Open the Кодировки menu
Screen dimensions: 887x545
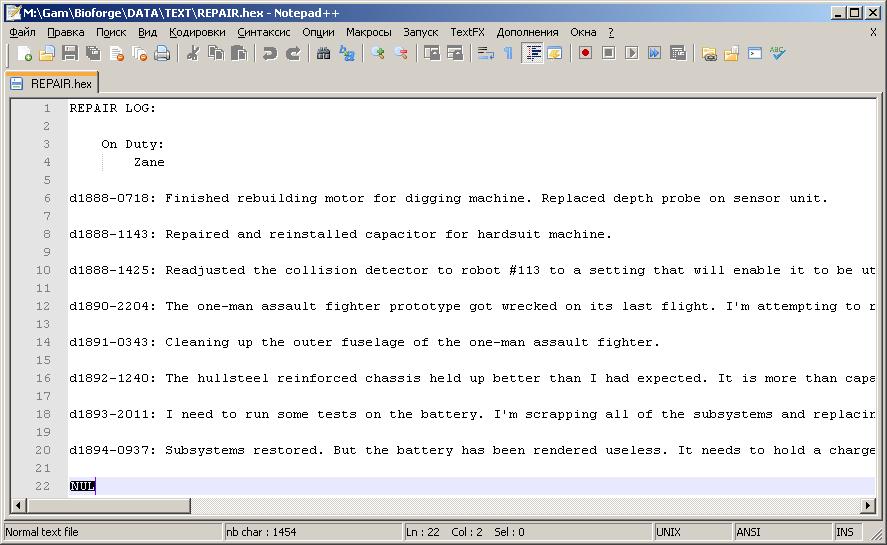[197, 32]
